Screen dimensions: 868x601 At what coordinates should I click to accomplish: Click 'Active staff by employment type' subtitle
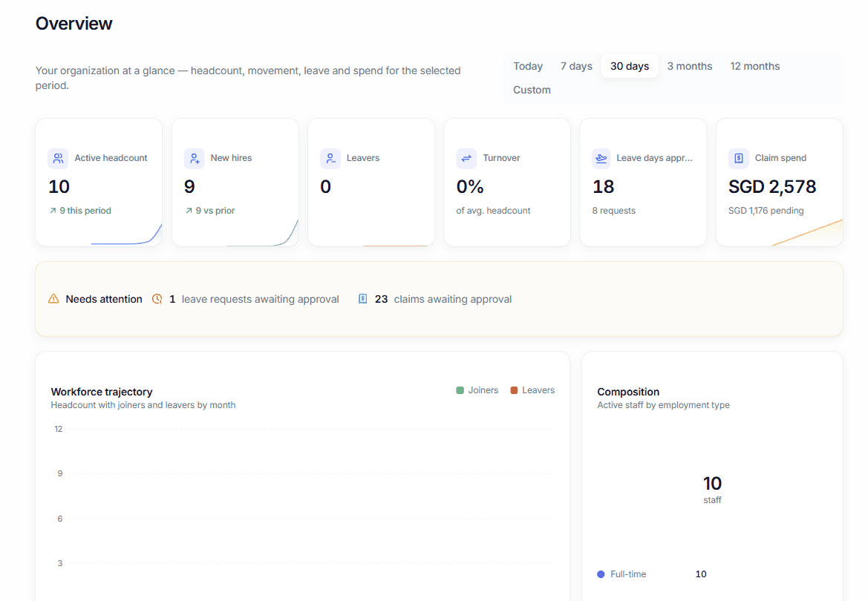[x=663, y=405]
